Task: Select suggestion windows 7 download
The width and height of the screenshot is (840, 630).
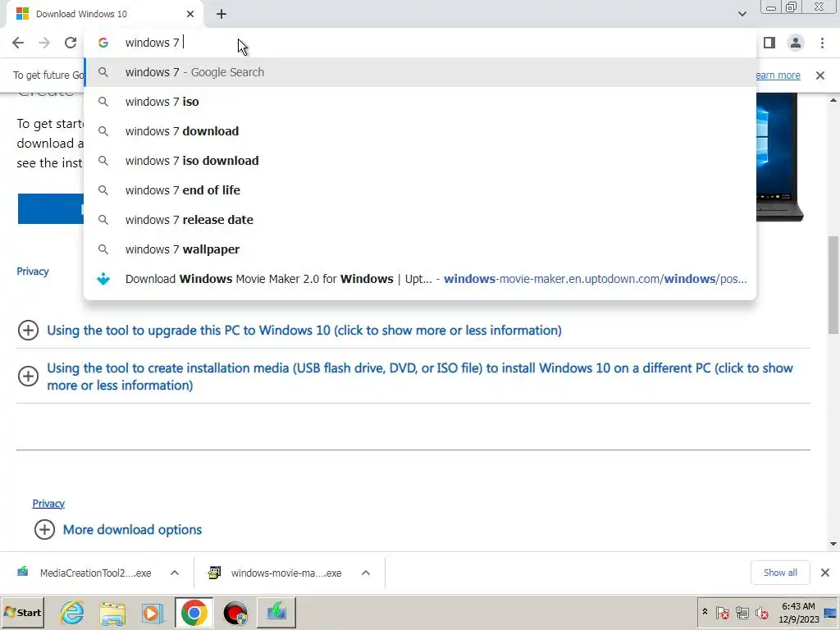Action: (x=420, y=131)
